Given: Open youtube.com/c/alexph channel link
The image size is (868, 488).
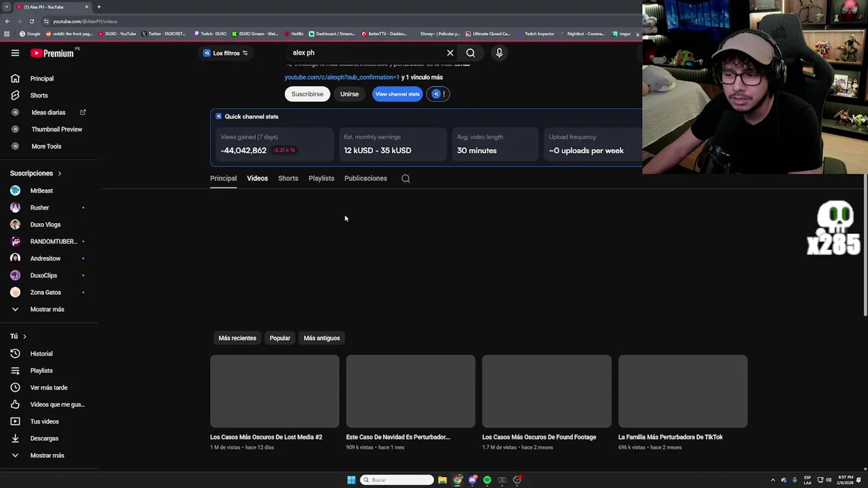Looking at the screenshot, I should 342,77.
